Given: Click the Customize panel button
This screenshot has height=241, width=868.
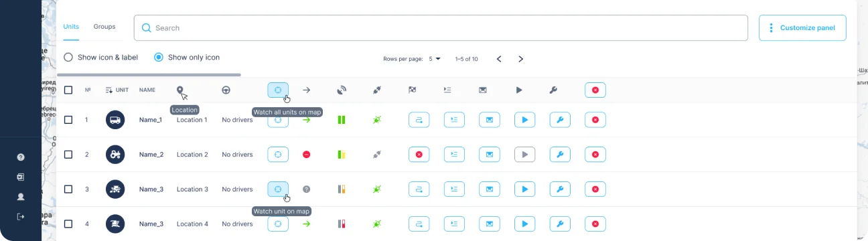Looking at the screenshot, I should click(x=802, y=28).
